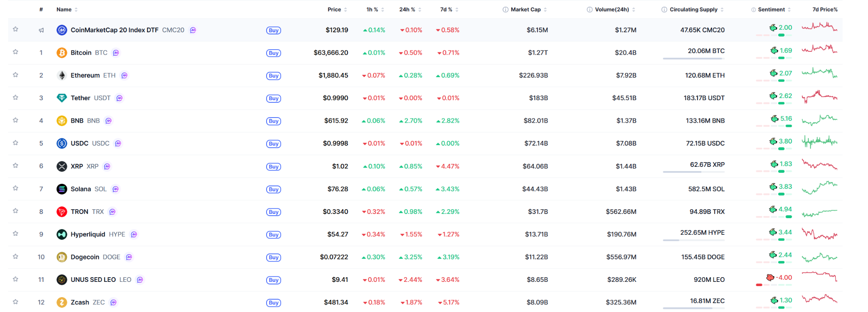Click the UNUS SED LEO logo icon
The width and height of the screenshot is (868, 312).
[x=62, y=280]
